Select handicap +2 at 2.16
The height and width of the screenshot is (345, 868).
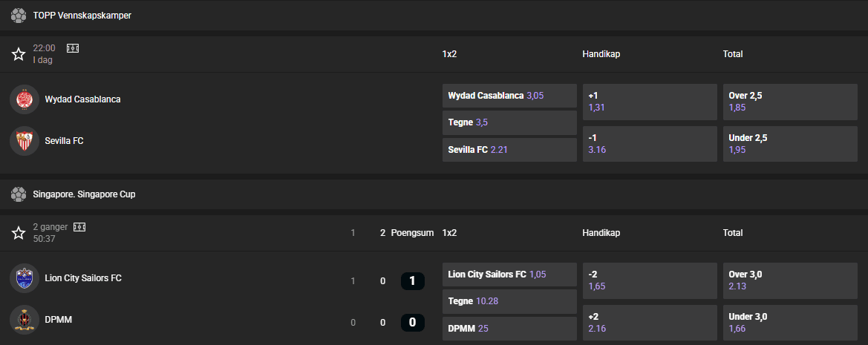pyautogui.click(x=650, y=323)
